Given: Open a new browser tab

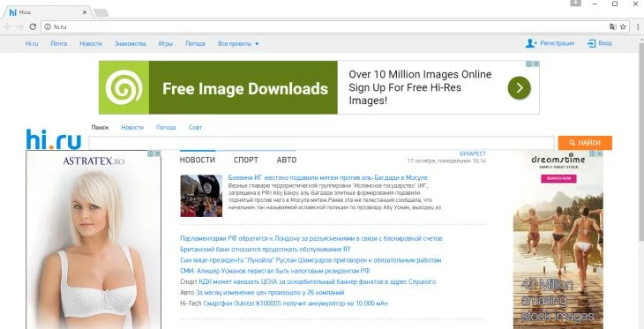Looking at the screenshot, I should (x=101, y=12).
